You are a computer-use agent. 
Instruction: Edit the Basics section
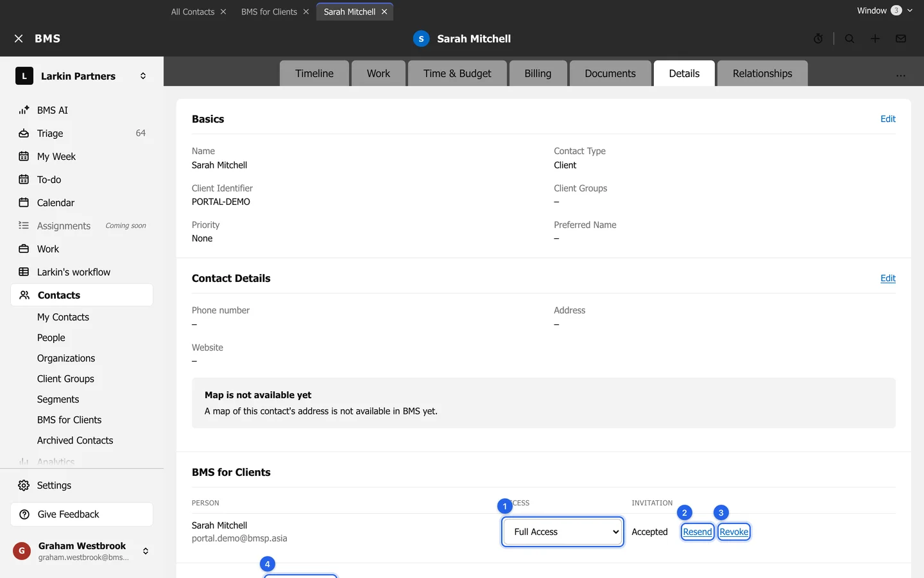click(x=888, y=119)
